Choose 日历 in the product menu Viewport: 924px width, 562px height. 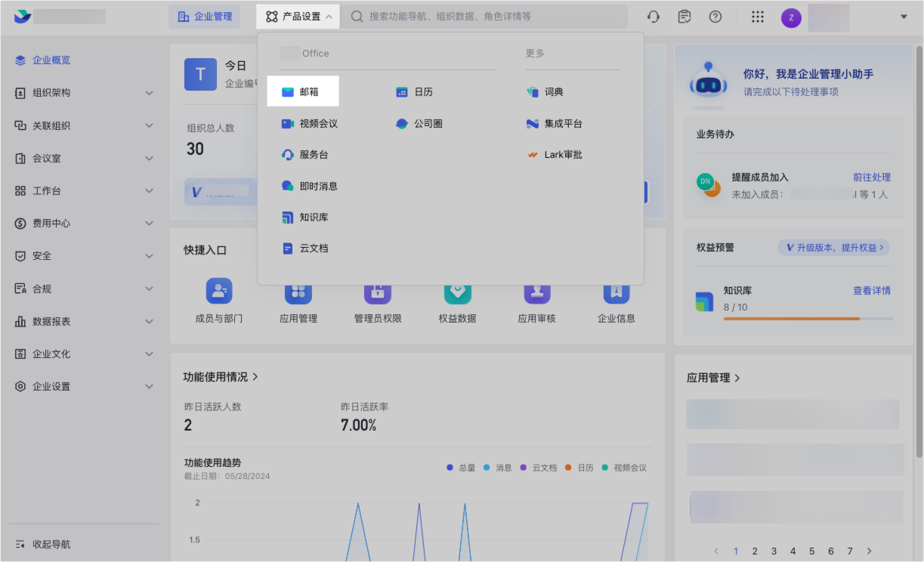[423, 92]
